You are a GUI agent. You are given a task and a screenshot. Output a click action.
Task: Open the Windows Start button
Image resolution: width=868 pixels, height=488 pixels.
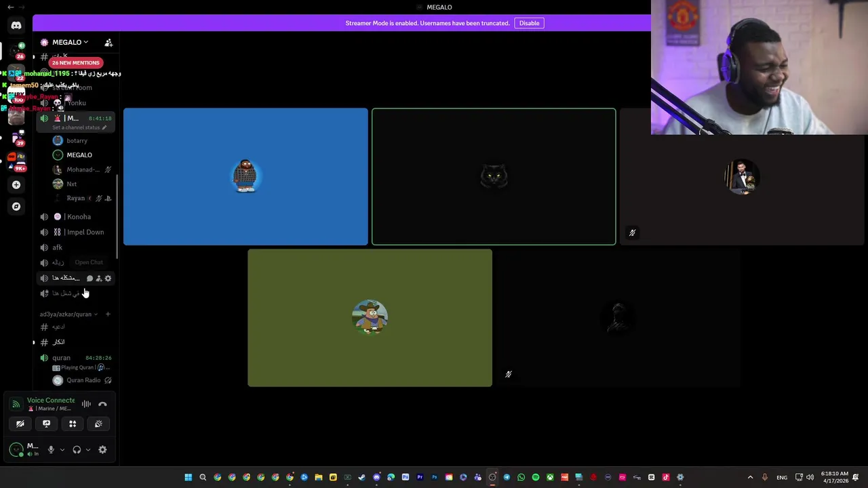click(188, 477)
